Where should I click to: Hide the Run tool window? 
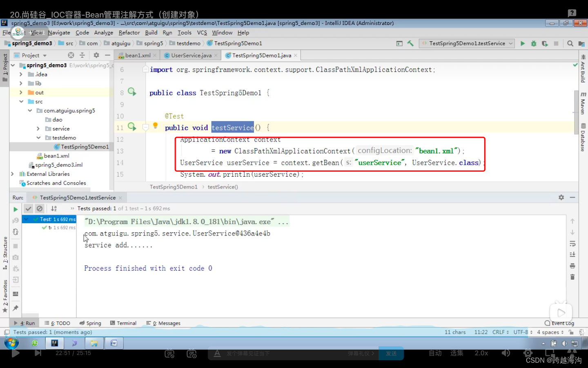(572, 197)
